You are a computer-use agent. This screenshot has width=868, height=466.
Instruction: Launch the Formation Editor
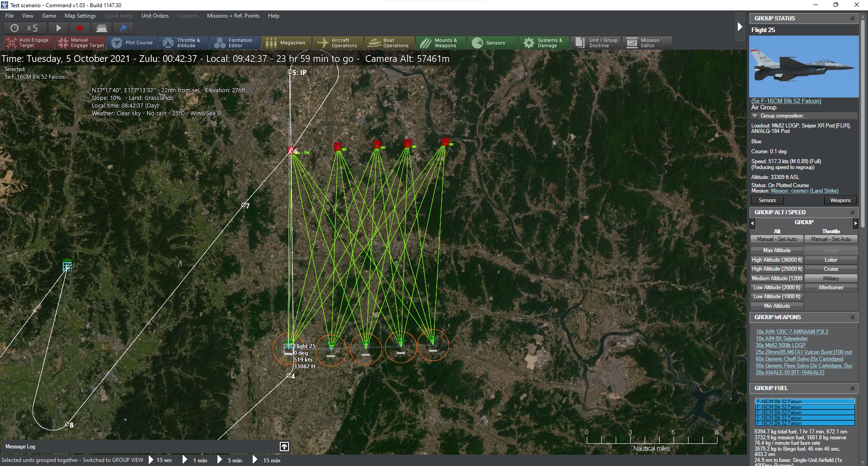[236, 43]
